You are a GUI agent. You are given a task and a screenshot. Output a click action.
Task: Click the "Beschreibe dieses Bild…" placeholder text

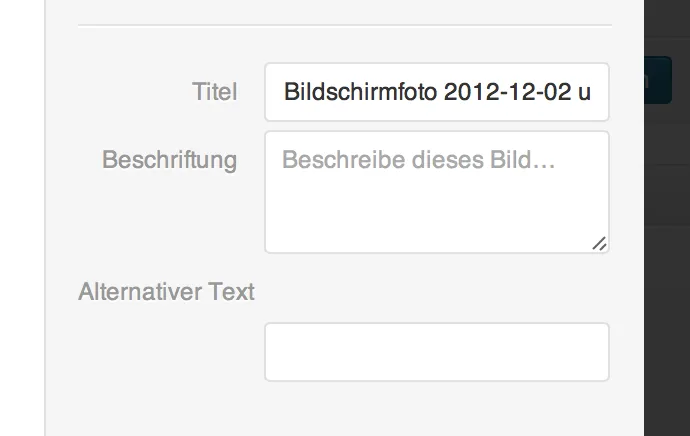tap(418, 160)
